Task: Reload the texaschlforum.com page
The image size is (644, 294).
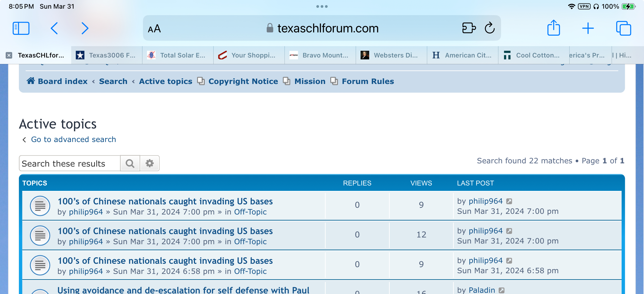Action: tap(489, 28)
